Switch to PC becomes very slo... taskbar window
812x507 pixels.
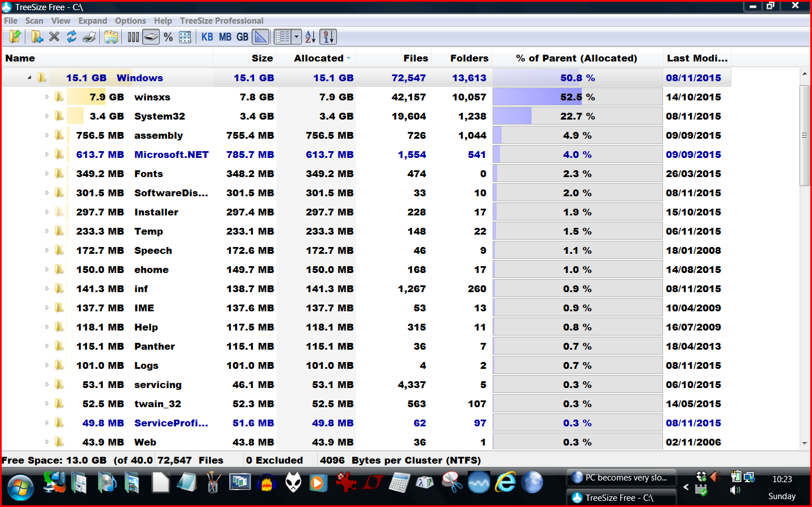(621, 478)
